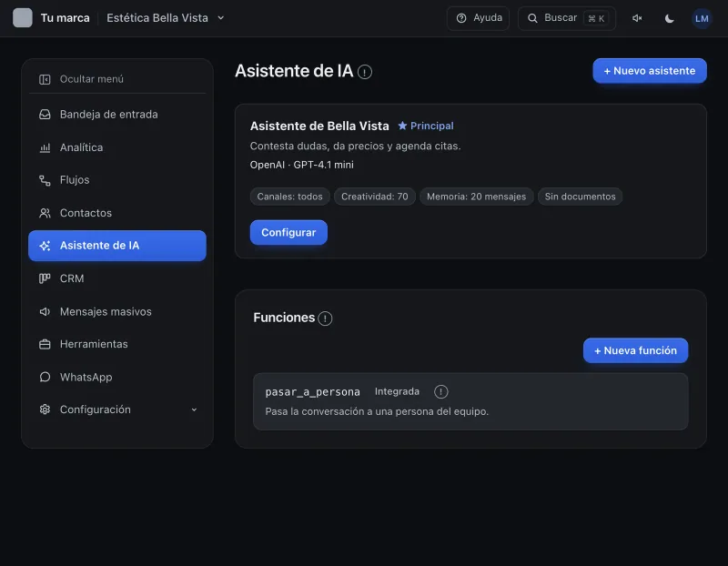Open WhatsApp in the sidebar
728x566 pixels.
(117, 377)
